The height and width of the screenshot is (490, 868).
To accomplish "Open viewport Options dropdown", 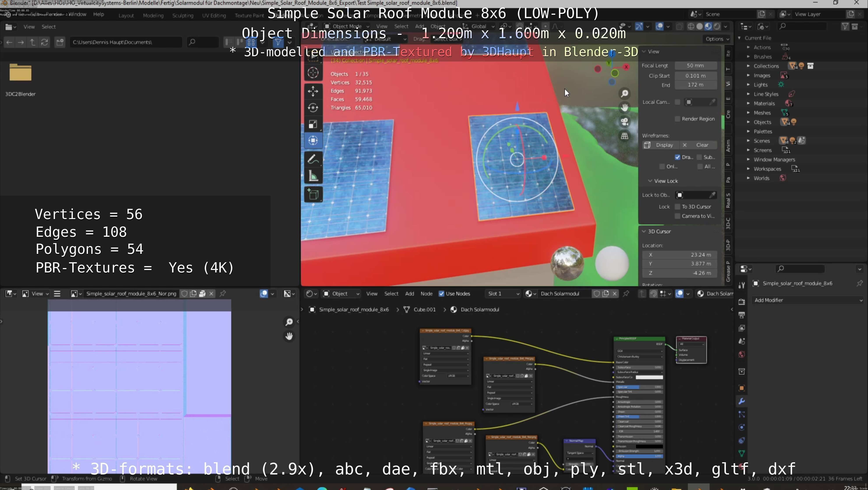I will click(x=717, y=39).
